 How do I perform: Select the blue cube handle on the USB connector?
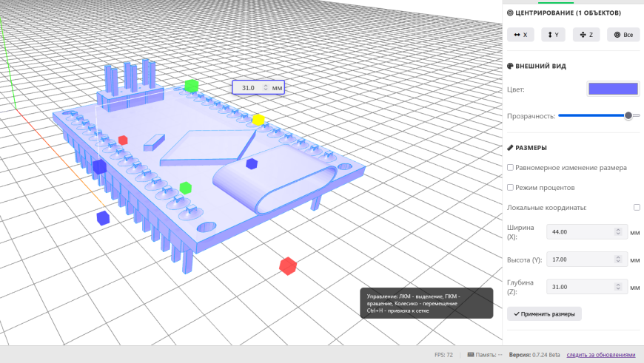(252, 164)
